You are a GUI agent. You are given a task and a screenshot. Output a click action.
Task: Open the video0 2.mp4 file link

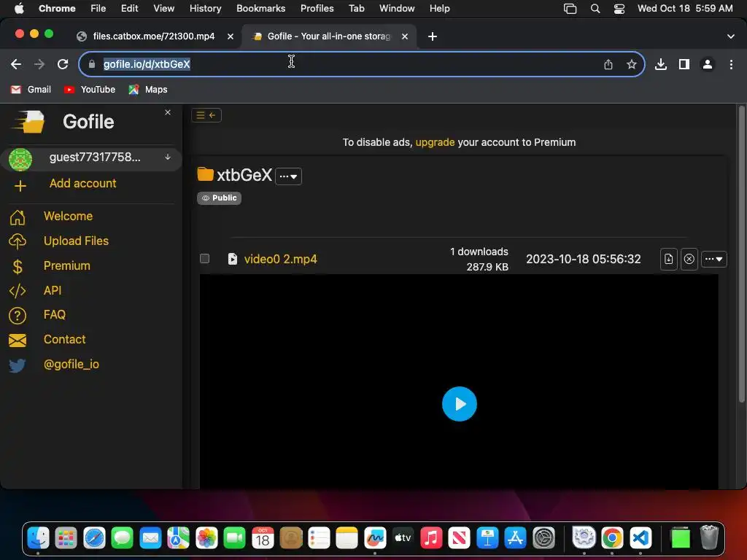click(280, 259)
